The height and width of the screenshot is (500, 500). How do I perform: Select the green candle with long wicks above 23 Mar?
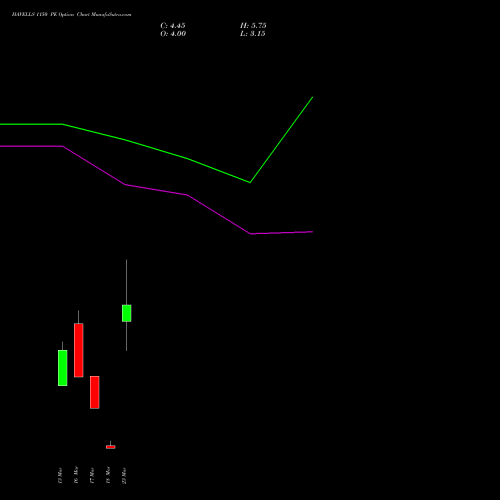coord(127,313)
